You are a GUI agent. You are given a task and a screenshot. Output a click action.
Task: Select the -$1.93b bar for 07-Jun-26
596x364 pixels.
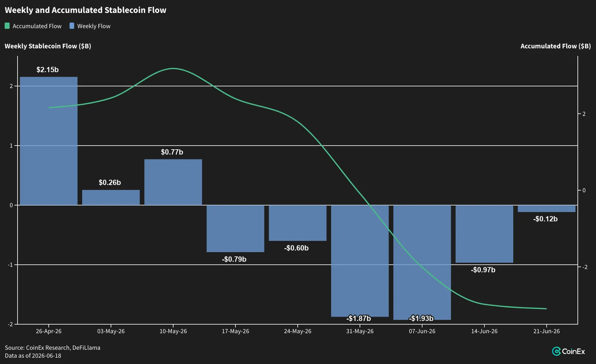click(422, 262)
